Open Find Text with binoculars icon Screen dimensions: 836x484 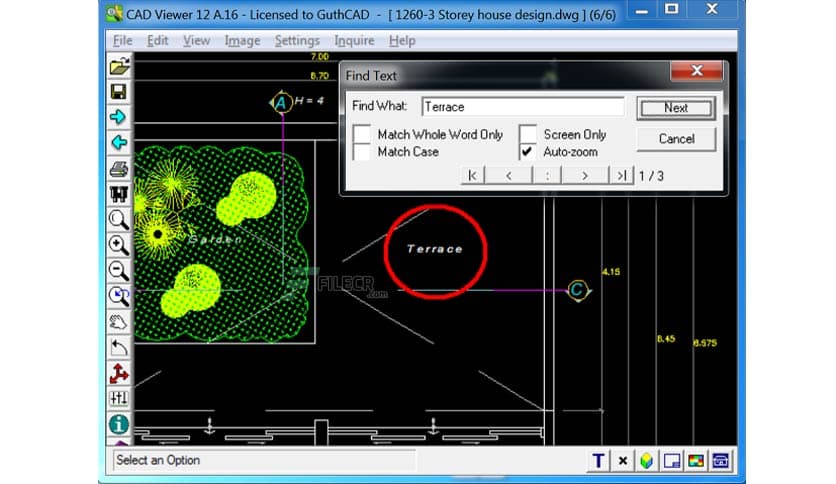click(119, 193)
